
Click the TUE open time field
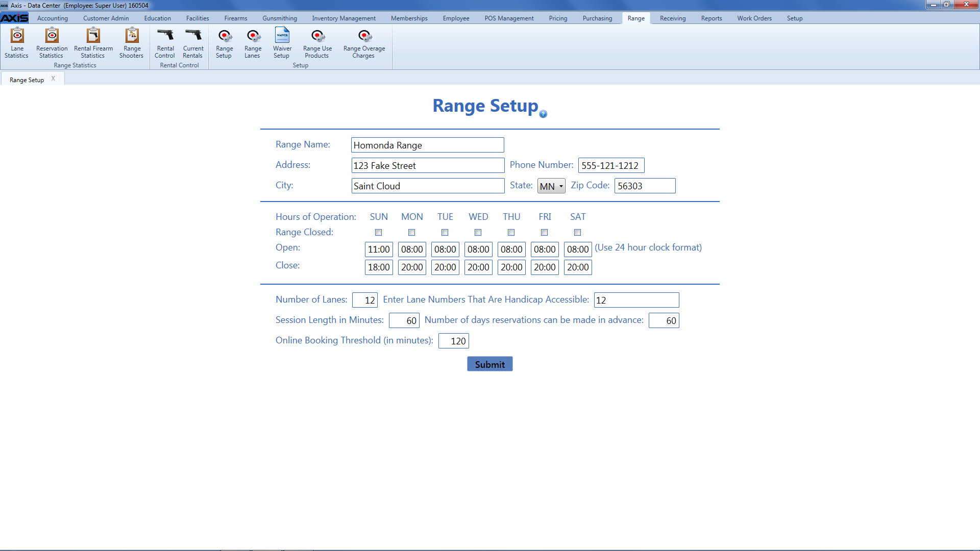pyautogui.click(x=445, y=249)
